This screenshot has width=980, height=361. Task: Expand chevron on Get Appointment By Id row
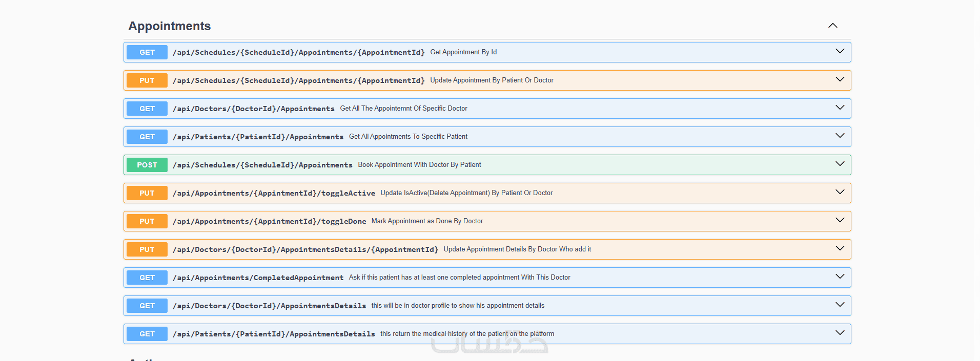pos(840,52)
